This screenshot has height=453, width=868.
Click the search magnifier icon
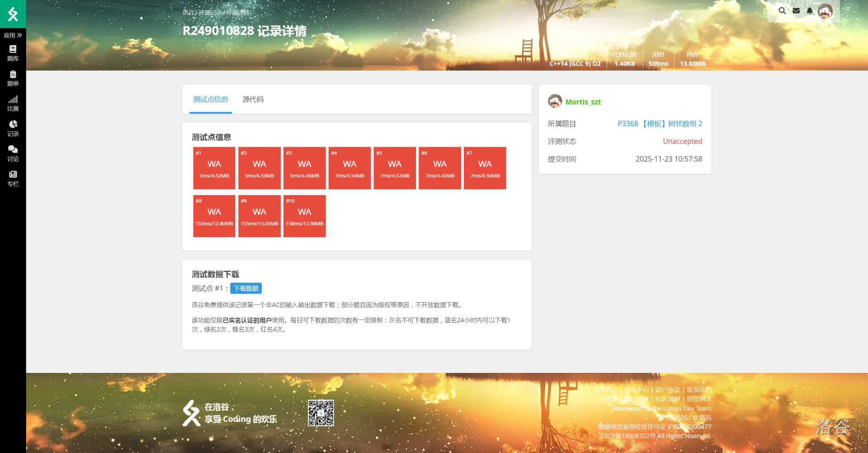pyautogui.click(x=782, y=11)
